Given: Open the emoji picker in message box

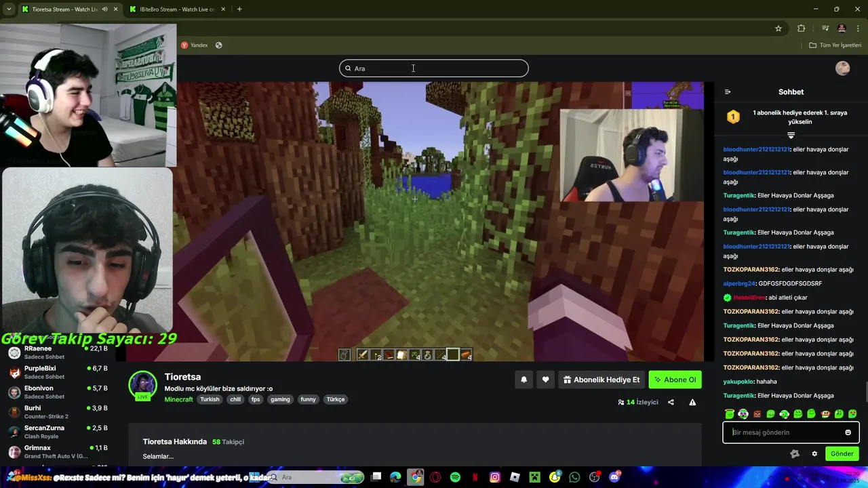Looking at the screenshot, I should pos(848,432).
